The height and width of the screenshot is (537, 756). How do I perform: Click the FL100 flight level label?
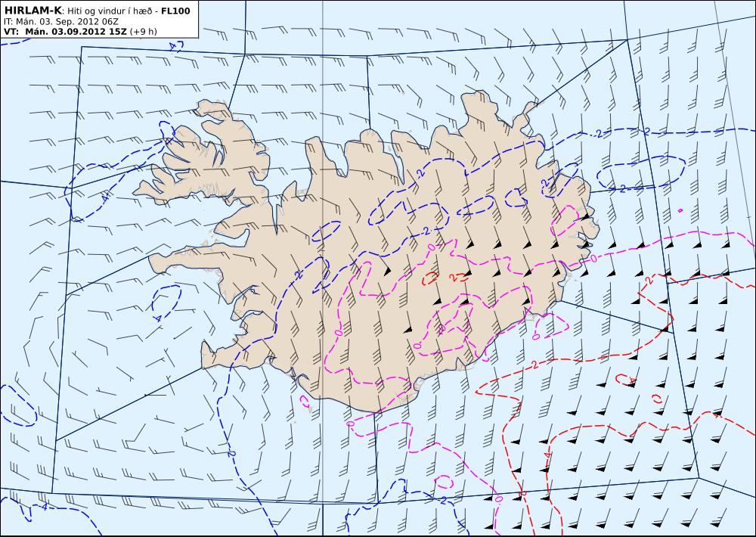point(175,11)
